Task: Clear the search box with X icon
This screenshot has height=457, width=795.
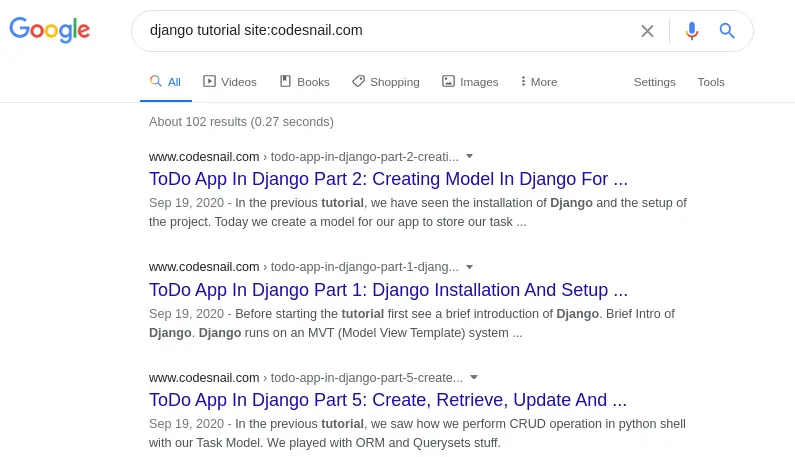Action: click(x=647, y=31)
